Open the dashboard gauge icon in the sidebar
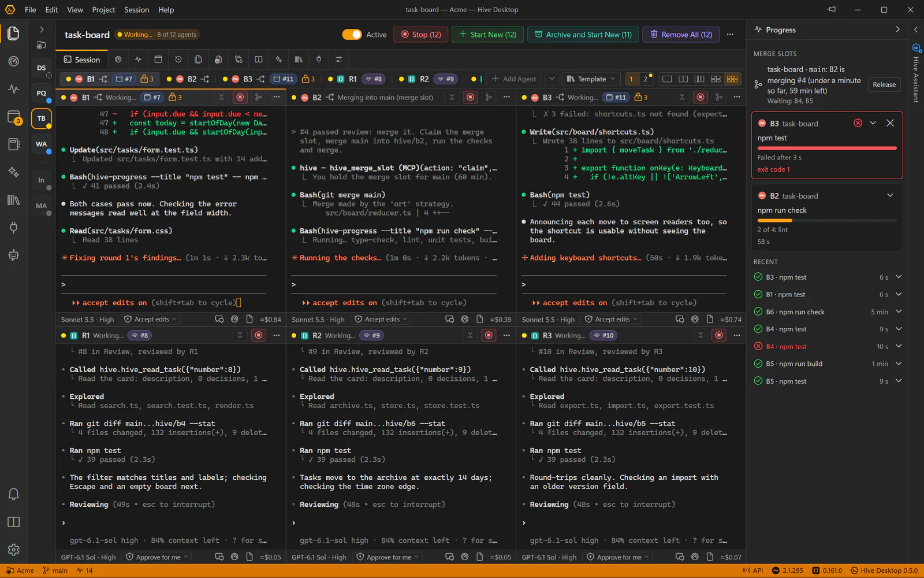Image resolution: width=924 pixels, height=578 pixels. (x=13, y=61)
